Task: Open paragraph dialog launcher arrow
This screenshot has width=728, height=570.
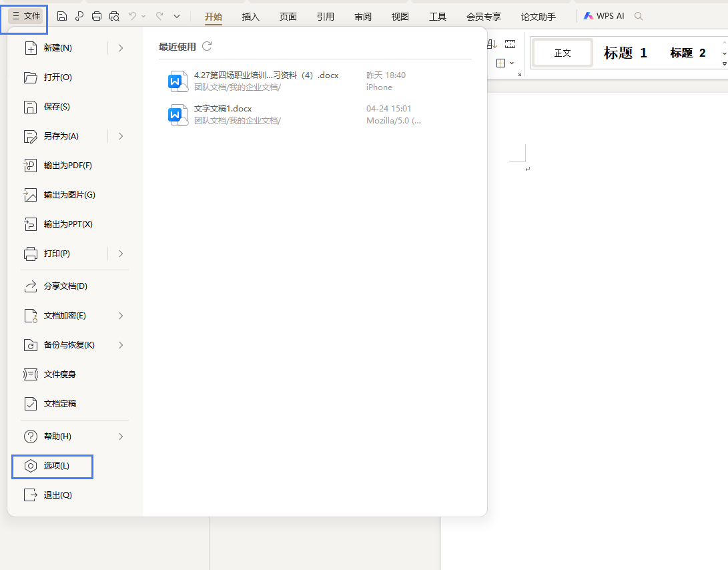Action: click(519, 74)
